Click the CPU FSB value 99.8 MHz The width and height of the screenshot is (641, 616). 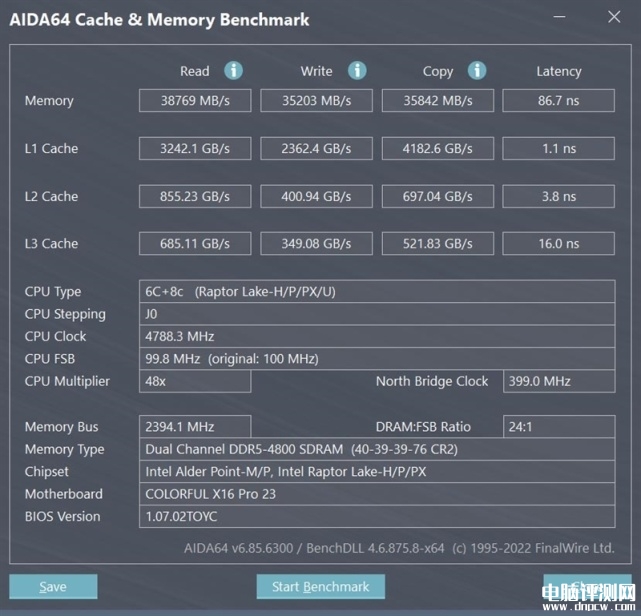[377, 359]
